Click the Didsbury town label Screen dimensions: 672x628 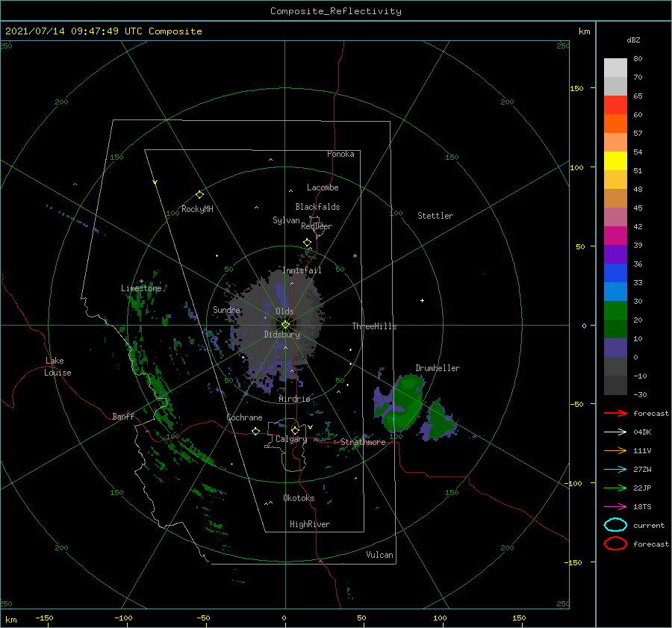tap(282, 335)
